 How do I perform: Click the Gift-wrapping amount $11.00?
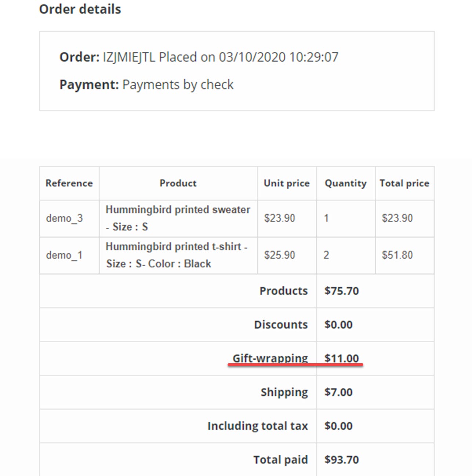point(342,358)
